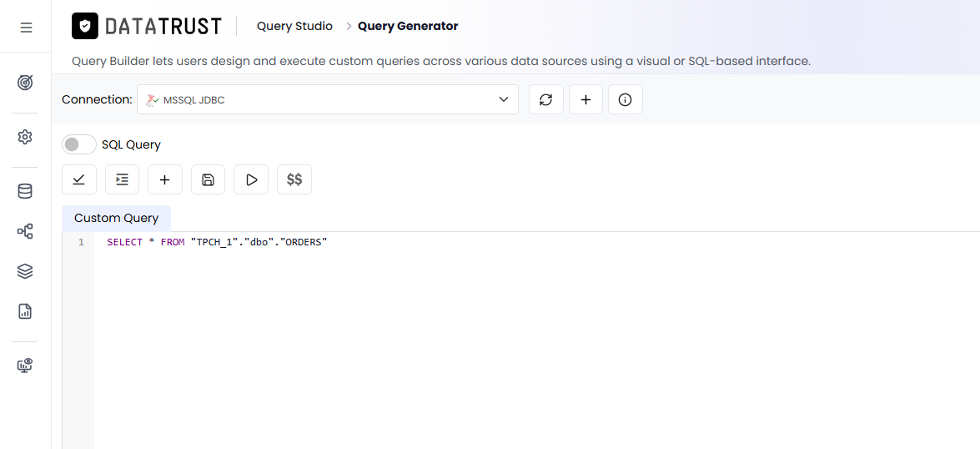980x449 pixels.
Task: Toggle the SQL Query switch
Action: tap(79, 144)
